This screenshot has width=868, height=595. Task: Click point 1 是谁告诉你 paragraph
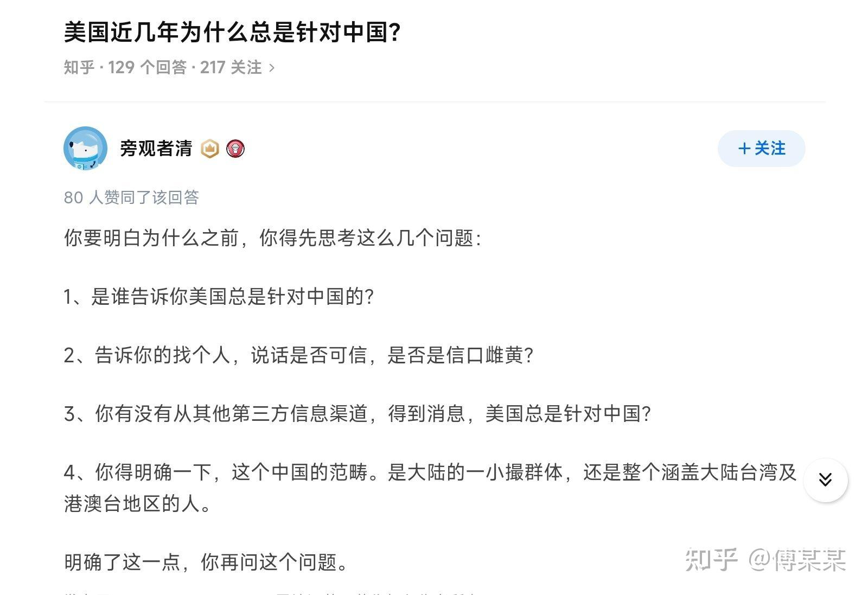point(219,297)
